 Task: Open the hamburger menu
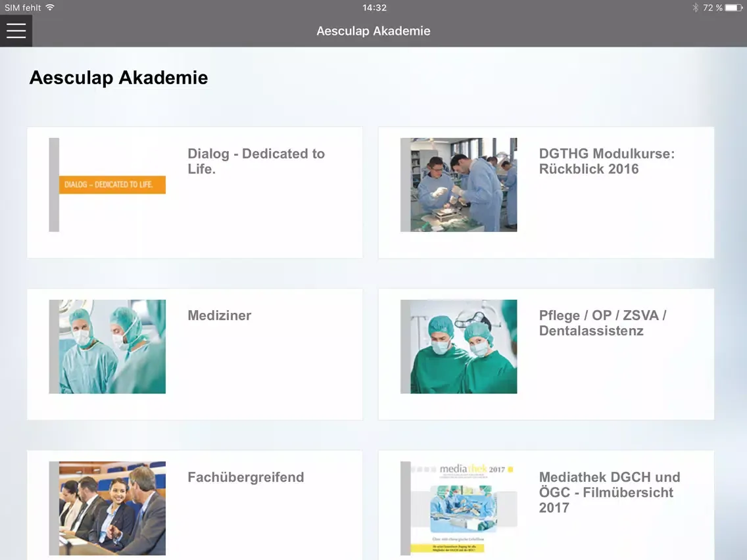click(x=16, y=30)
